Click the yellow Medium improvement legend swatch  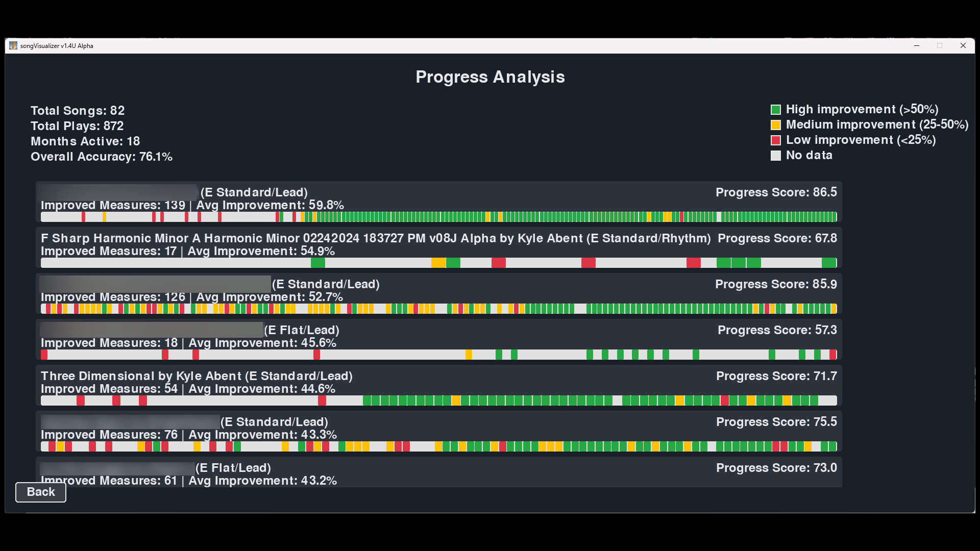775,125
